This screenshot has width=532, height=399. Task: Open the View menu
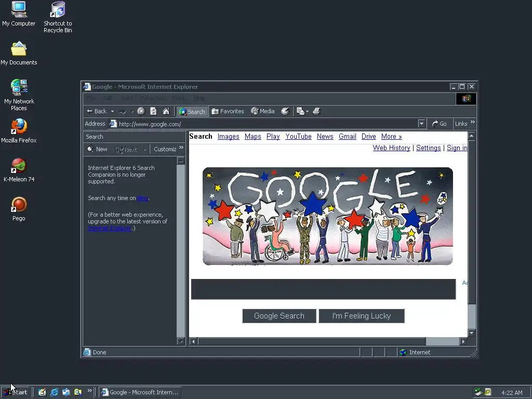(127, 98)
